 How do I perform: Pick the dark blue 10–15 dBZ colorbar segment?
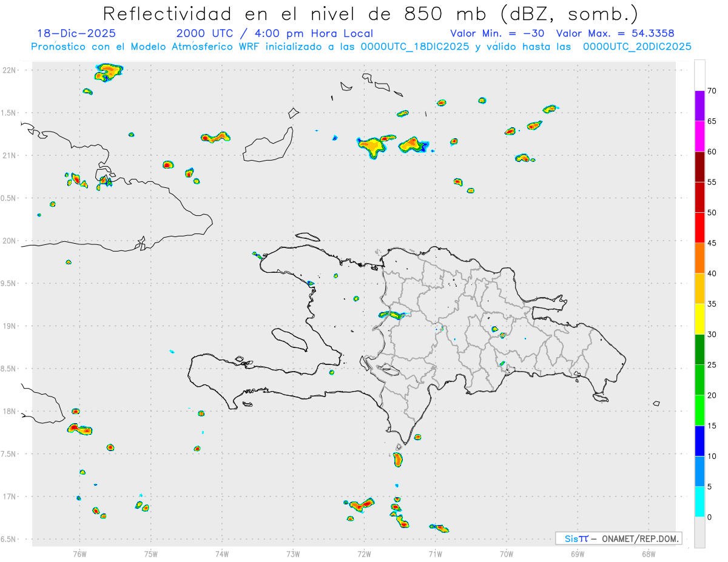point(699,441)
